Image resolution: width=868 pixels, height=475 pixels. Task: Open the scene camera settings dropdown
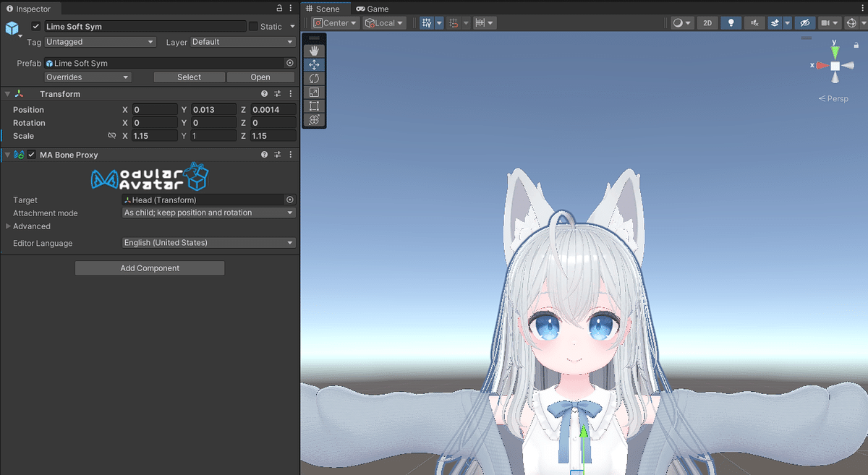coord(830,23)
